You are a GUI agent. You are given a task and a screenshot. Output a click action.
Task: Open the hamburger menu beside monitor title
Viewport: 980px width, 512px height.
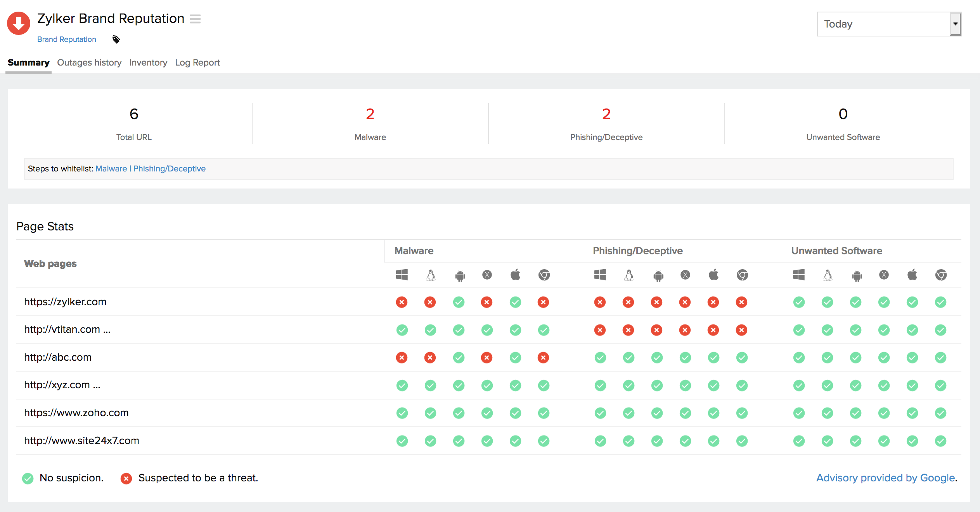pyautogui.click(x=195, y=19)
